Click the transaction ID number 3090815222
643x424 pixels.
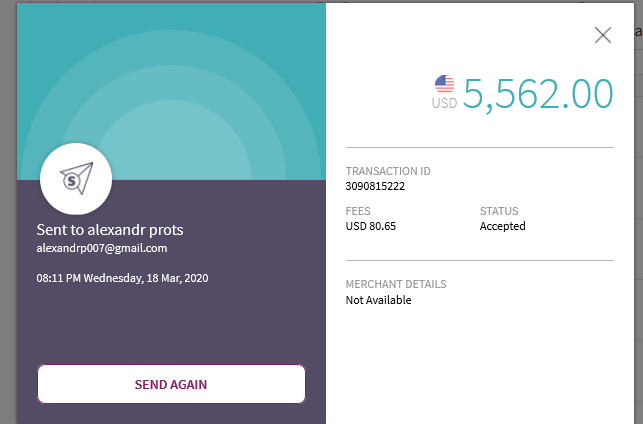point(375,186)
